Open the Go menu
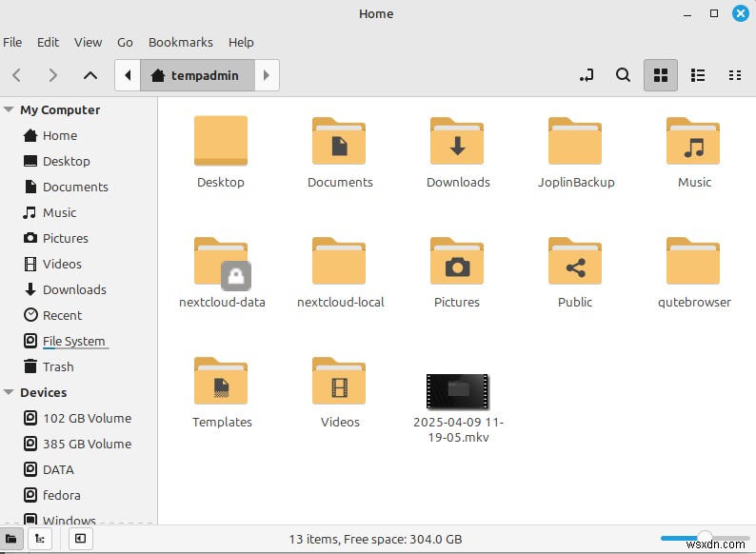The width and height of the screenshot is (756, 554). pyautogui.click(x=125, y=43)
